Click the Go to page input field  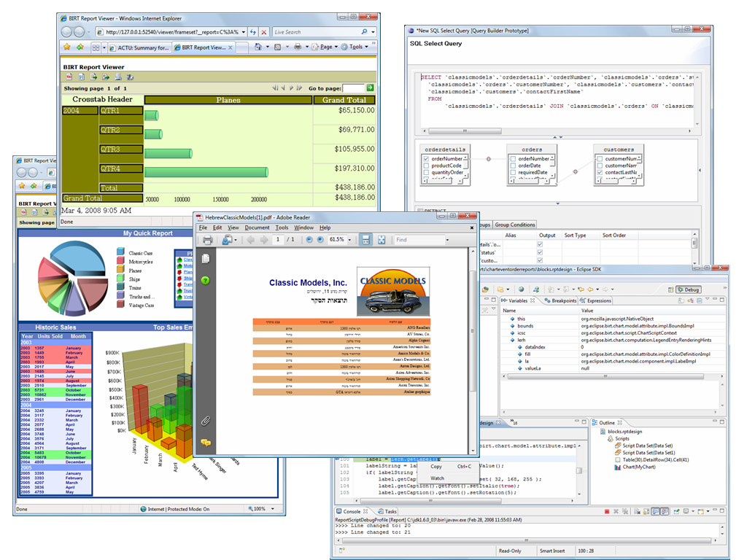352,88
